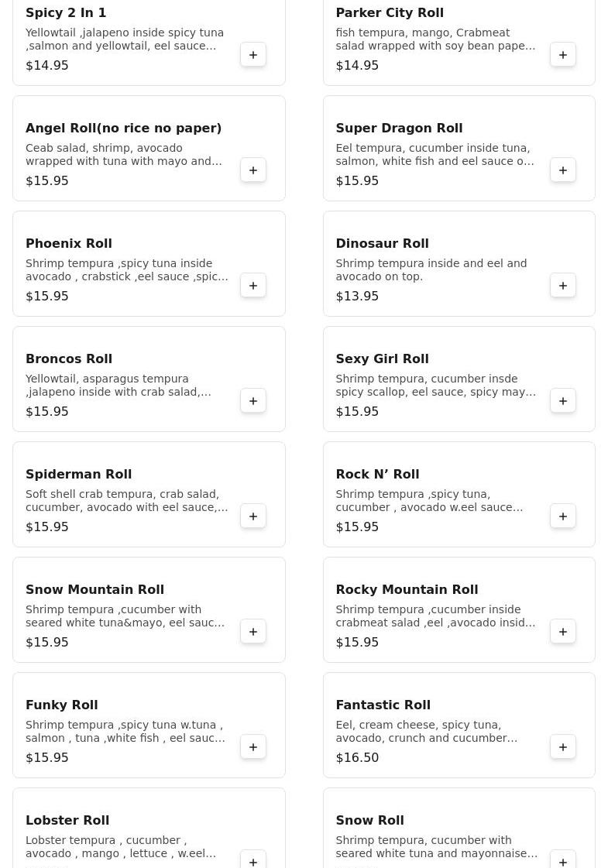This screenshot has height=868, width=608.
Task: Add Sexy Girl Roll to order
Action: click(563, 401)
